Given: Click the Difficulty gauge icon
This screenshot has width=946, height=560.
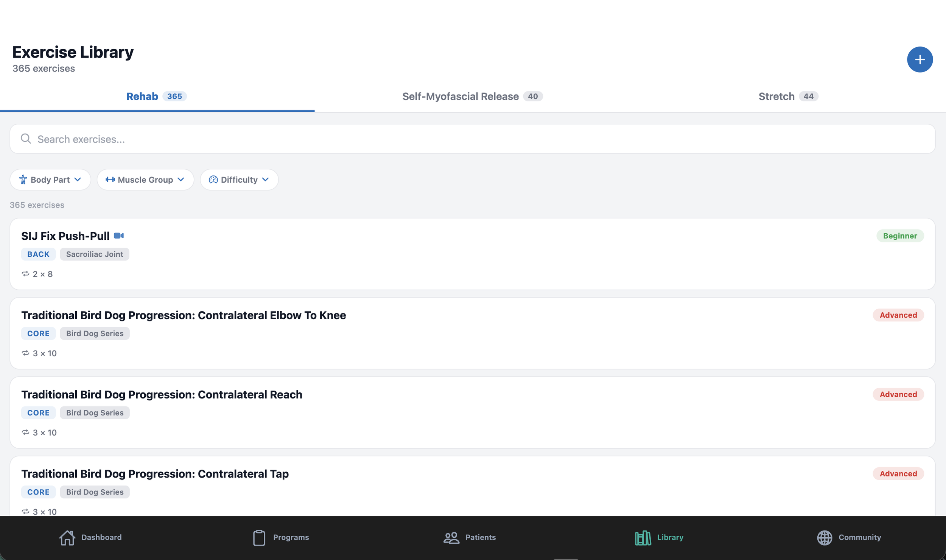Looking at the screenshot, I should click(x=213, y=180).
